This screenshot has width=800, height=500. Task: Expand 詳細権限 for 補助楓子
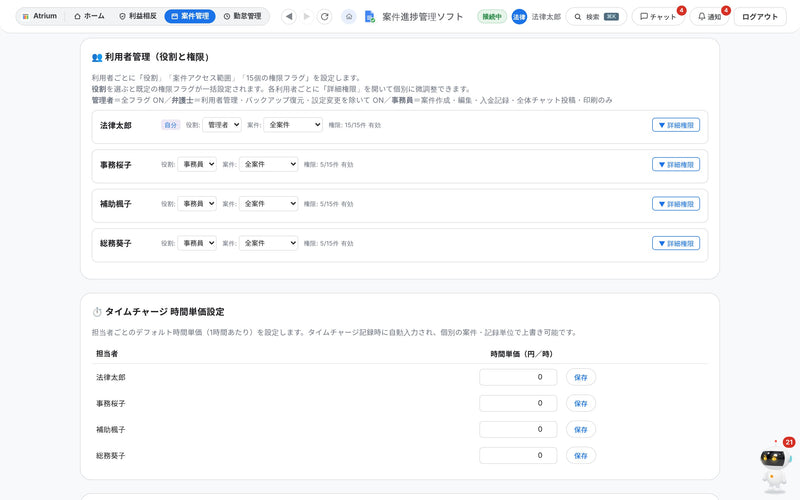[x=676, y=204]
